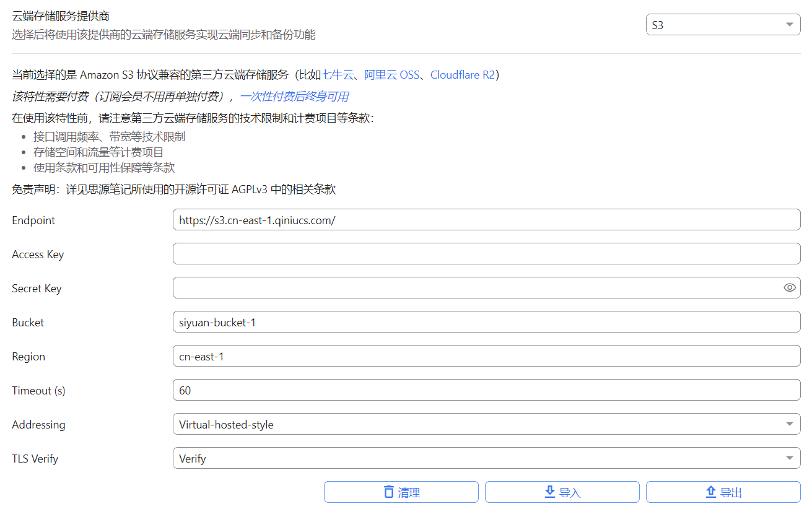Toggle Secret Key visibility eye icon
The image size is (812, 509).
pyautogui.click(x=789, y=287)
